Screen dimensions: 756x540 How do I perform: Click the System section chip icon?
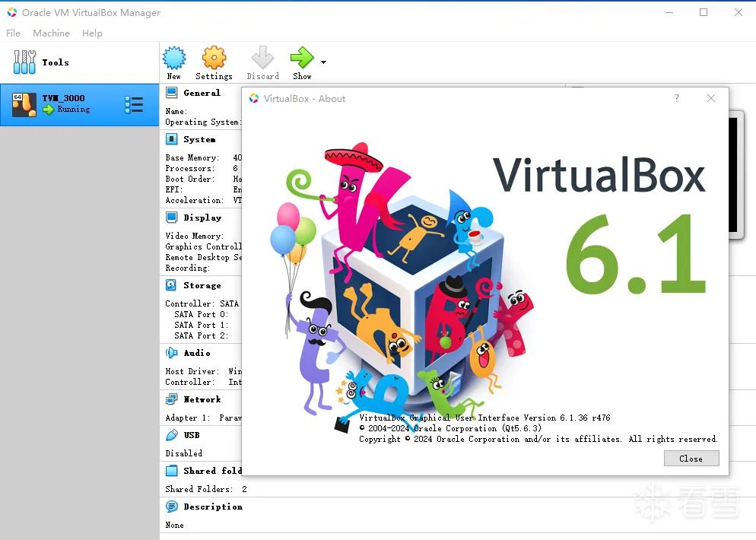pos(171,139)
